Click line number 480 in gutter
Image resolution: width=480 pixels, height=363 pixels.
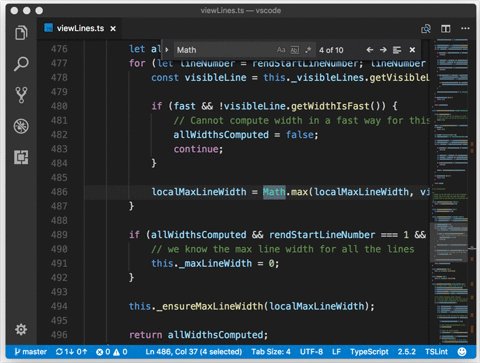point(59,106)
